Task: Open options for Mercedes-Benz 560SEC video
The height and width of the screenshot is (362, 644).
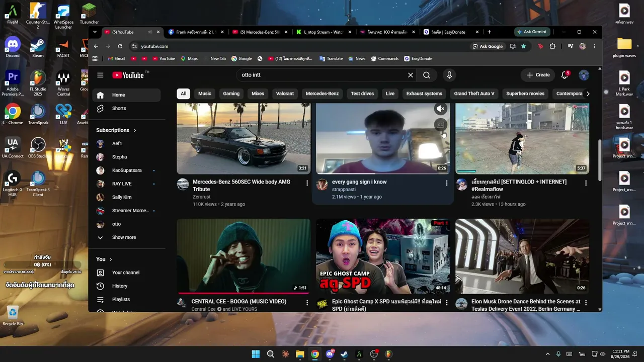Action: (x=307, y=184)
